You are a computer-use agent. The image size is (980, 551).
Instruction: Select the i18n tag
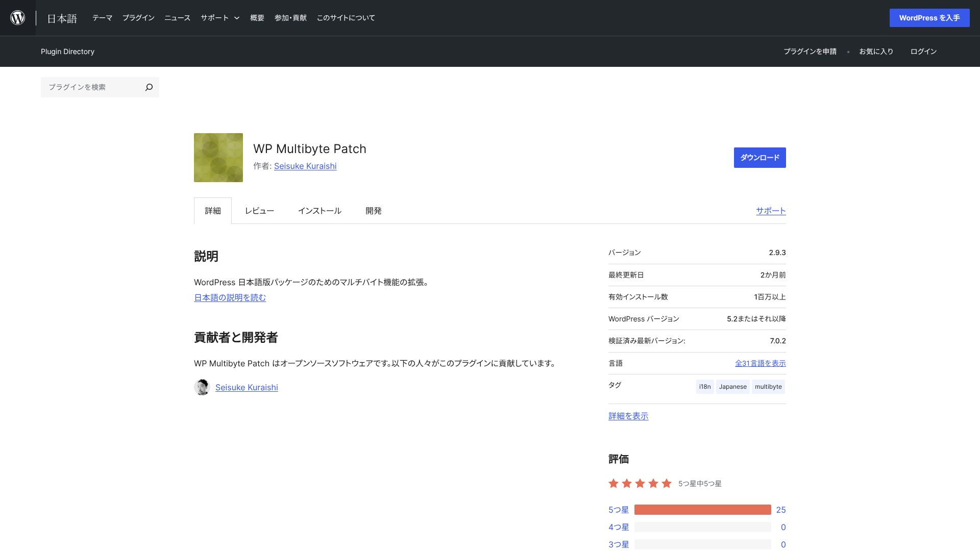tap(705, 387)
